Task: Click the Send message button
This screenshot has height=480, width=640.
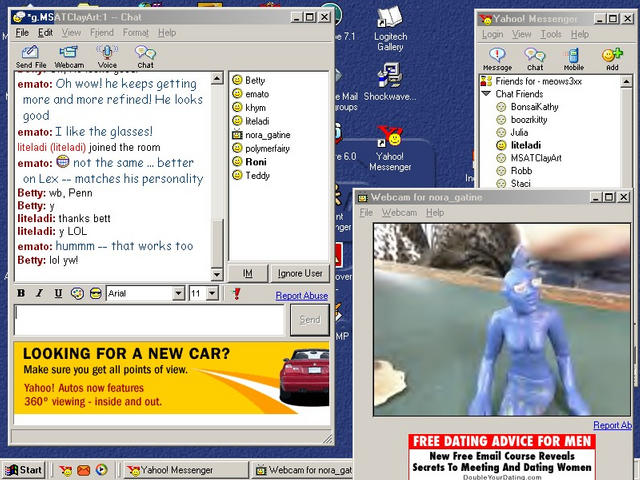Action: (x=310, y=320)
